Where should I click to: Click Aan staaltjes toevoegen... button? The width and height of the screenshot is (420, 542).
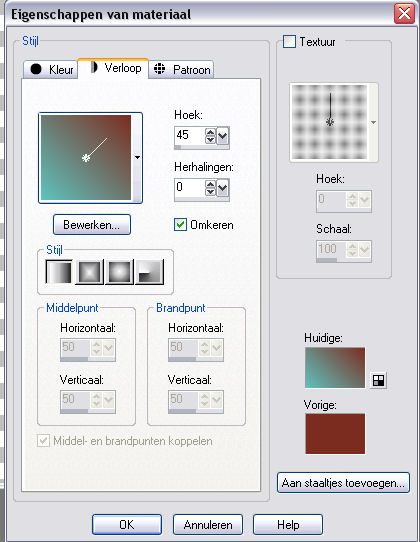tap(343, 483)
